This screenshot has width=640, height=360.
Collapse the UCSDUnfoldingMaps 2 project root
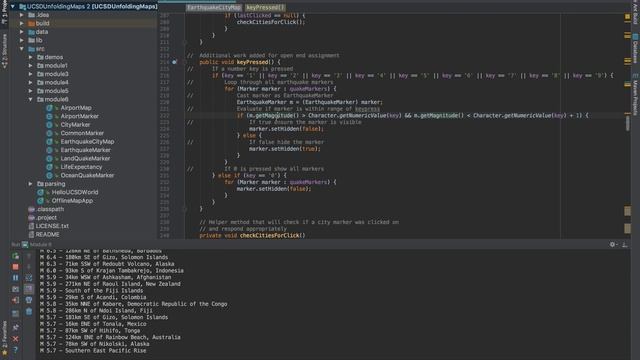pos(13,7)
